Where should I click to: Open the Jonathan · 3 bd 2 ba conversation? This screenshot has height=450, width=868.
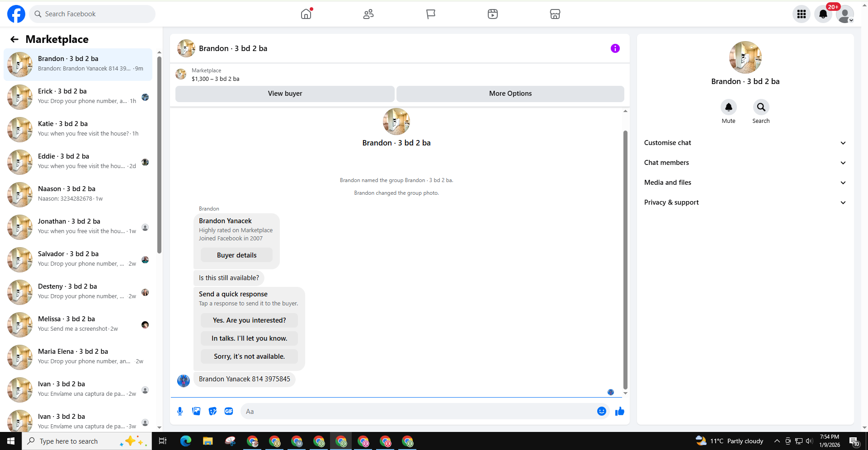(78, 227)
